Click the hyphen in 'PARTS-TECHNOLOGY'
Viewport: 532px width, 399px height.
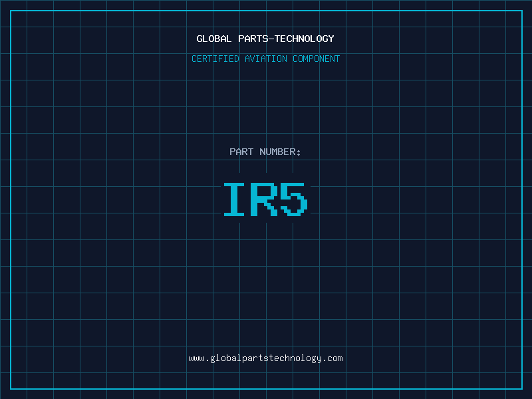click(271, 39)
